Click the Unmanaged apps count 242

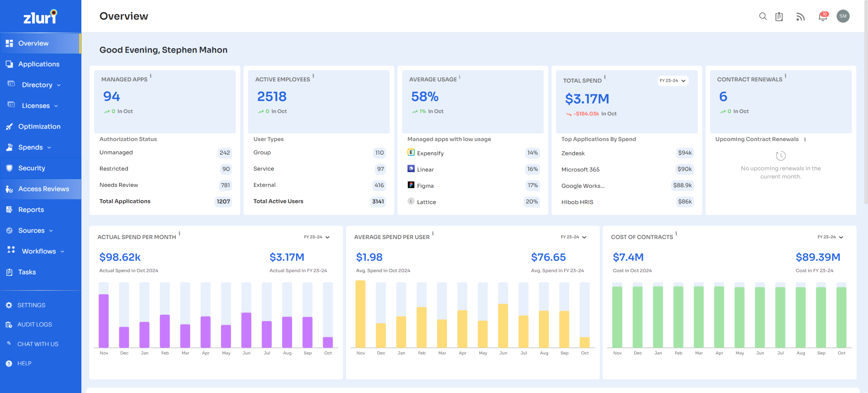pos(224,153)
